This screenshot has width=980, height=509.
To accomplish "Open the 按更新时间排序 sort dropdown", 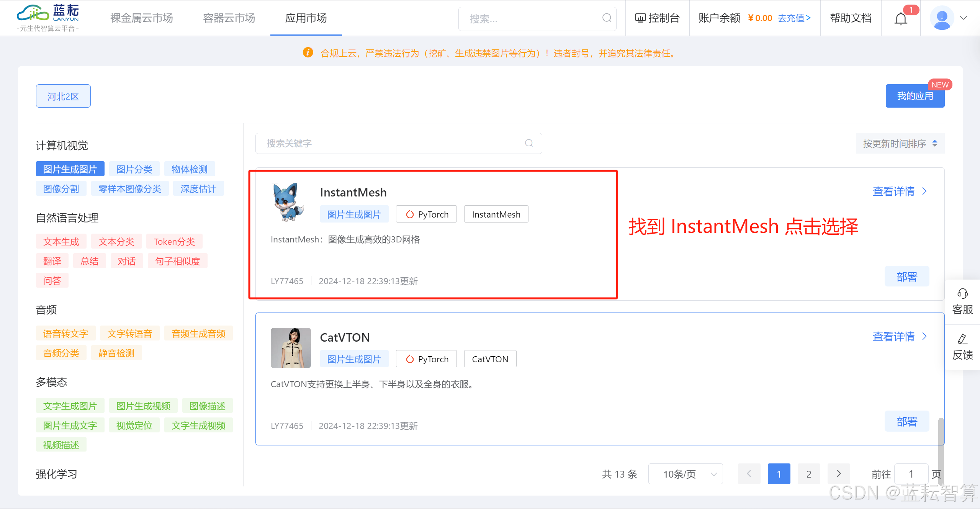I will click(900, 143).
